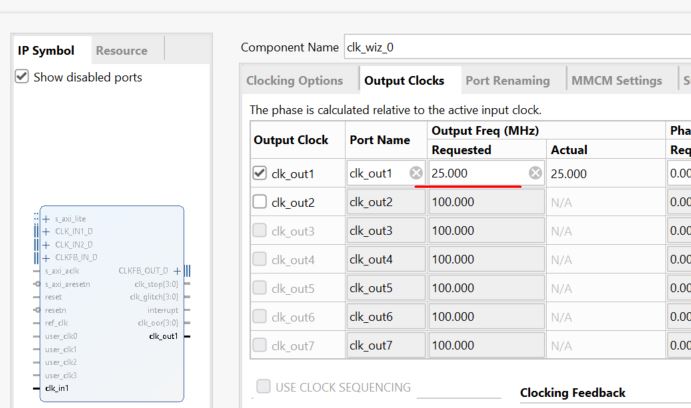This screenshot has height=408, width=691.
Task: Go to the Port Renaming tab
Action: 507,80
